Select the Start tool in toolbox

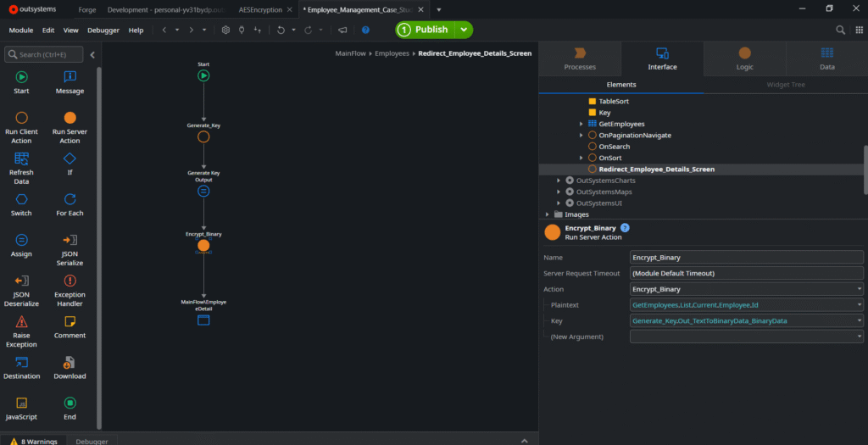[21, 82]
